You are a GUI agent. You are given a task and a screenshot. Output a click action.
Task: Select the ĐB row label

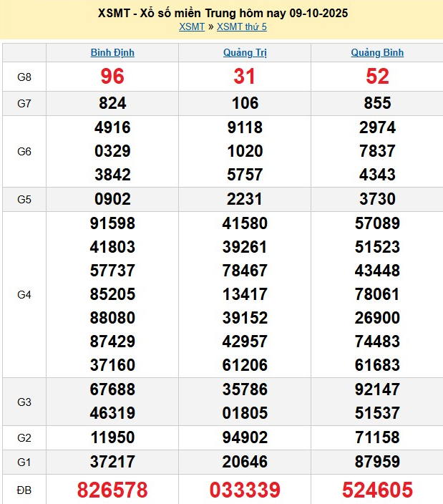click(x=24, y=490)
